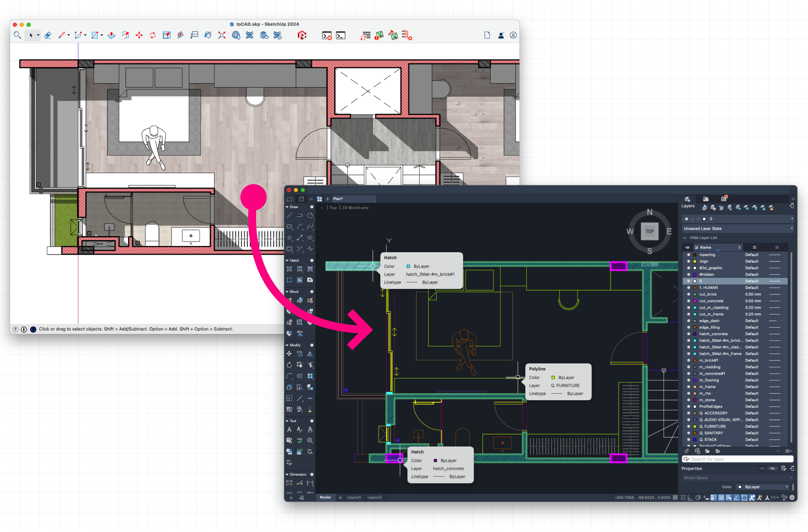Click the Paint Bucket tool

(208, 35)
